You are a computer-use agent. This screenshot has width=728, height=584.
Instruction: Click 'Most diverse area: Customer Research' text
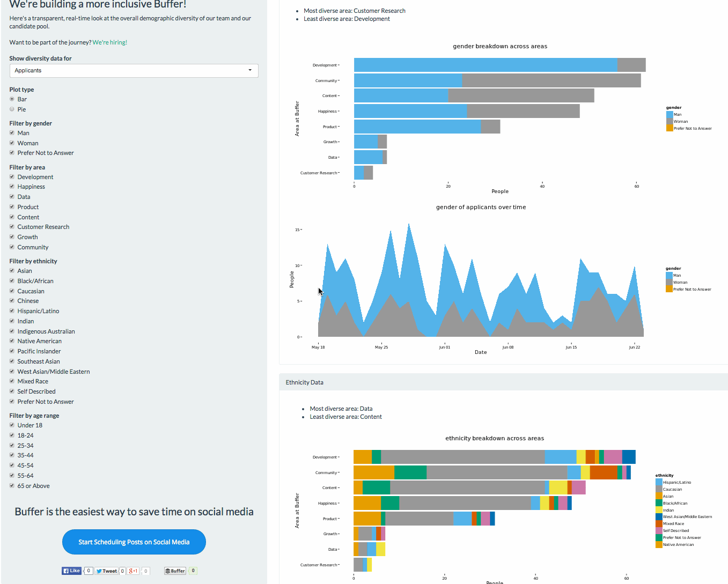pyautogui.click(x=355, y=11)
